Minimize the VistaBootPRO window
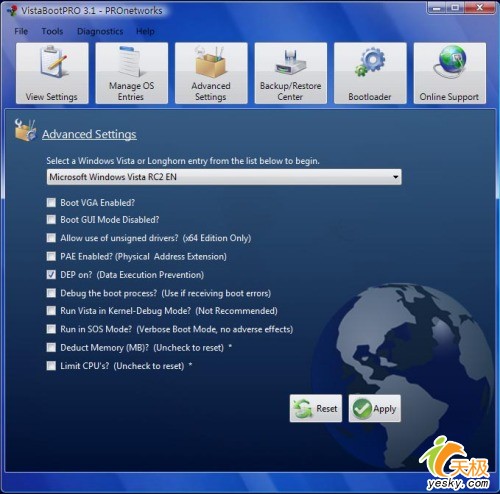500x494 pixels. [x=436, y=7]
